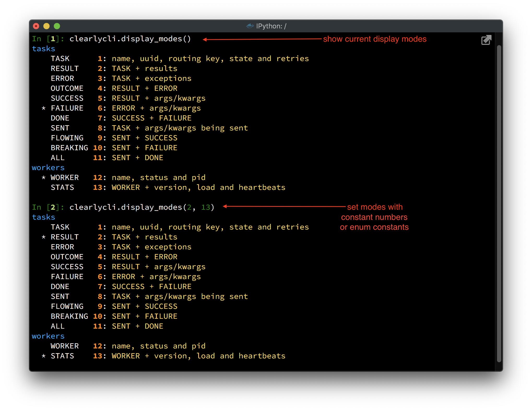Click the external link icon top right
Image resolution: width=532 pixels, height=410 pixels.
pyautogui.click(x=486, y=40)
